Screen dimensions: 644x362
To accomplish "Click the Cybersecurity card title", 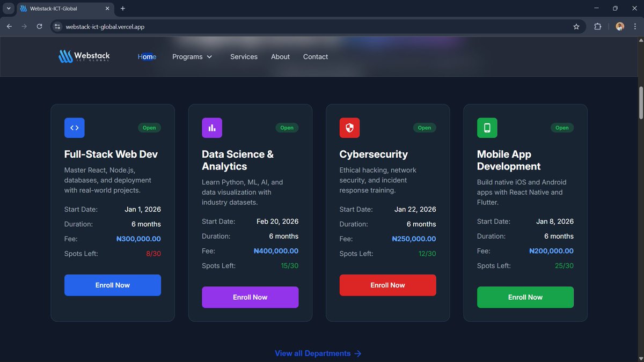I will click(374, 154).
